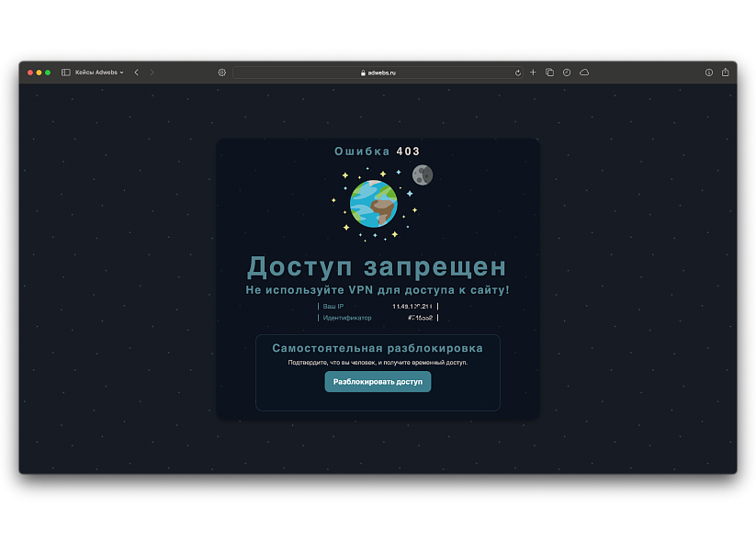Click the Самостоятельная разблокировка title
The image size is (756, 551).
click(377, 348)
